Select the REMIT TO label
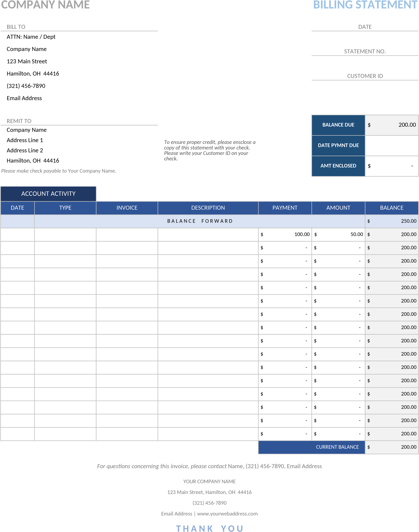Viewport: 419px width, 532px height. click(x=19, y=121)
